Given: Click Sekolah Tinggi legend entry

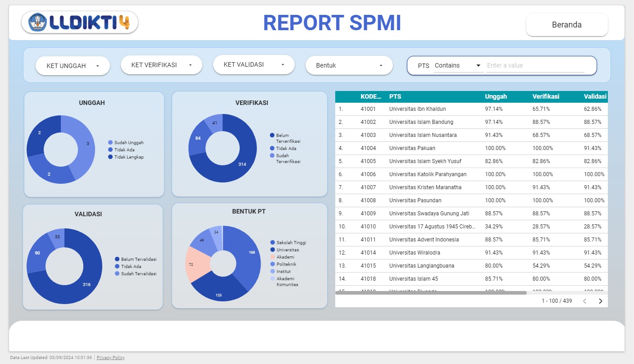Looking at the screenshot, I should [x=288, y=242].
